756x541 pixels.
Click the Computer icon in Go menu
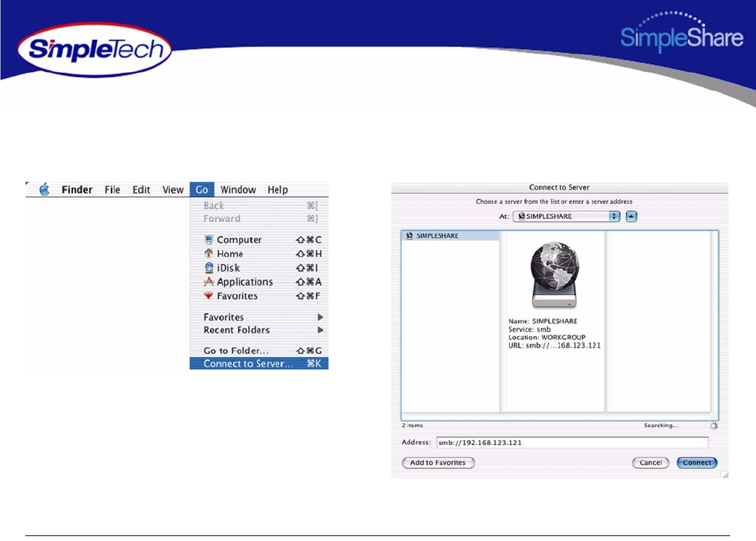pyautogui.click(x=208, y=240)
